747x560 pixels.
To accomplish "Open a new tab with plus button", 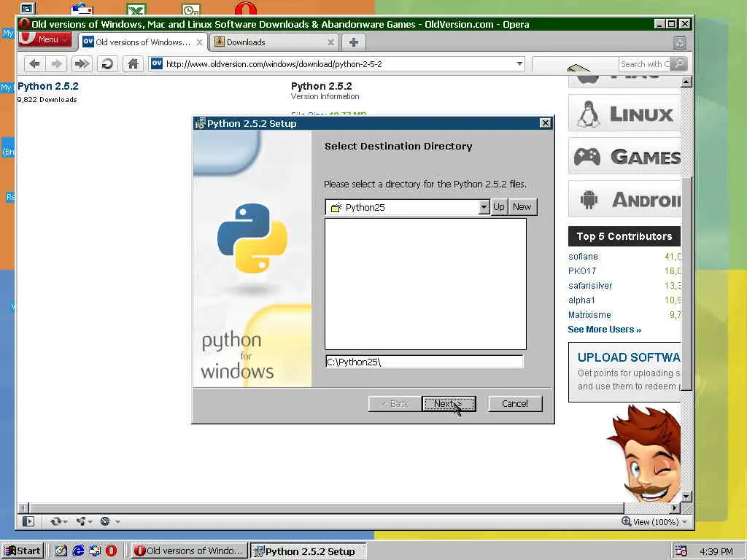I will click(354, 42).
